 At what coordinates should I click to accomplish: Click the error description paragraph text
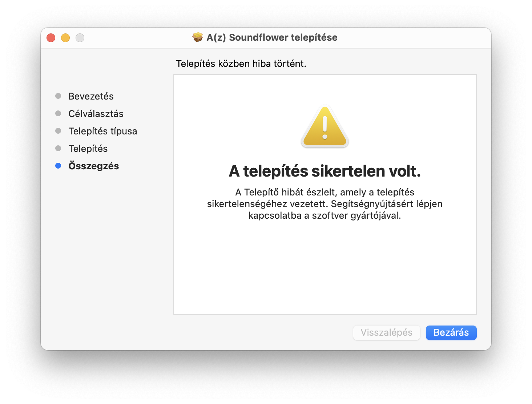[325, 204]
